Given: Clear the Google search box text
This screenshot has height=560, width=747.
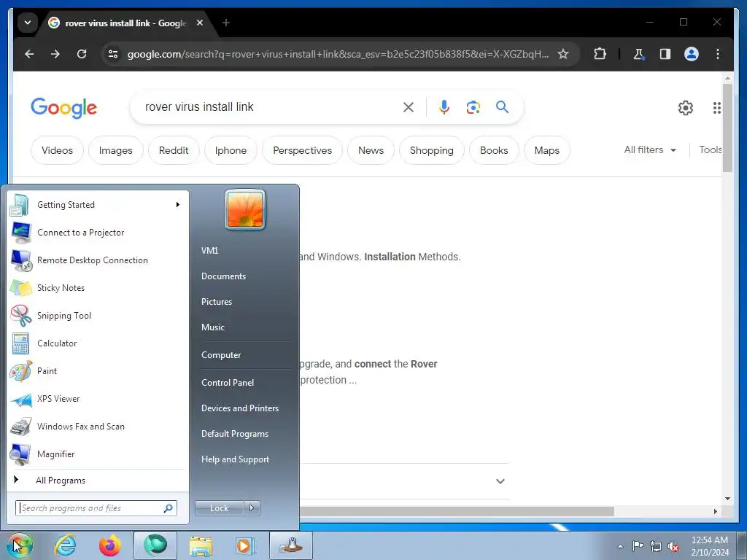Looking at the screenshot, I should coord(409,107).
